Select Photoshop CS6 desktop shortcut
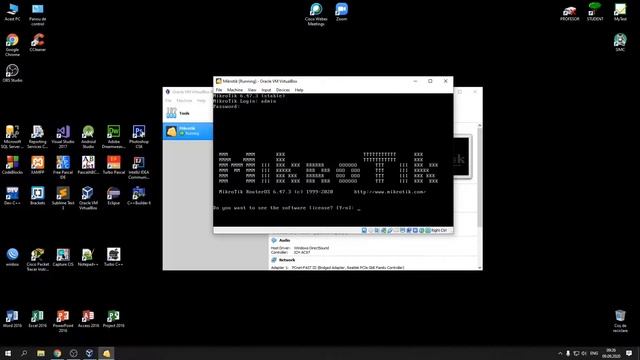This screenshot has width=640, height=360. tap(139, 137)
